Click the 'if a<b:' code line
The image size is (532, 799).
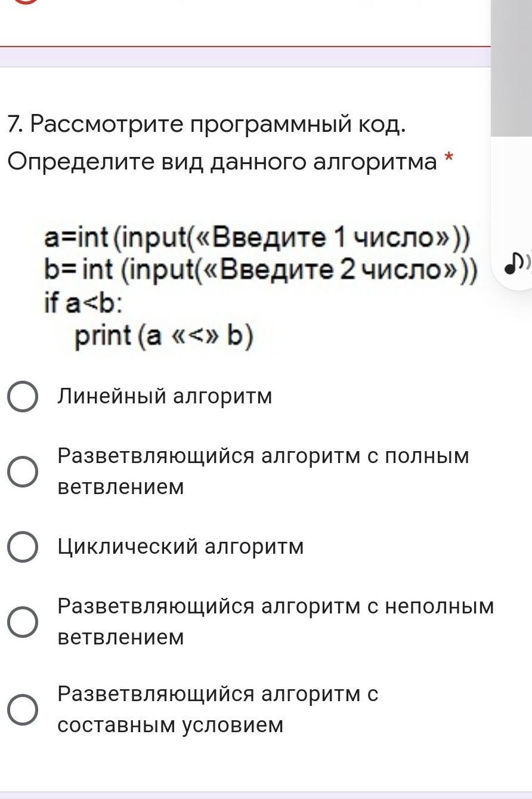[x=83, y=304]
